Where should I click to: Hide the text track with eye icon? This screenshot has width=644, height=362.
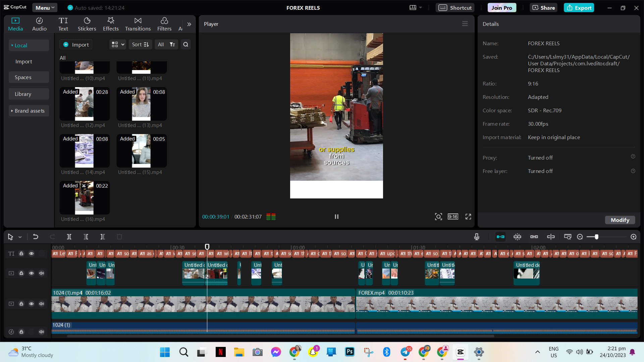click(31, 254)
